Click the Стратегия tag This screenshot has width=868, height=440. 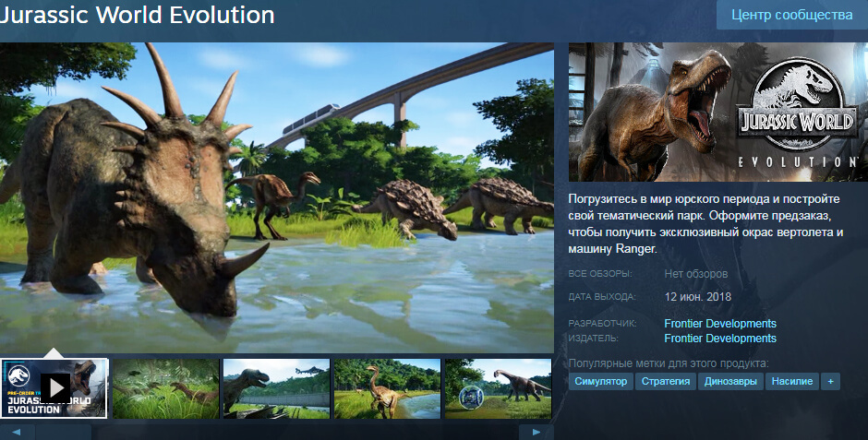point(666,381)
